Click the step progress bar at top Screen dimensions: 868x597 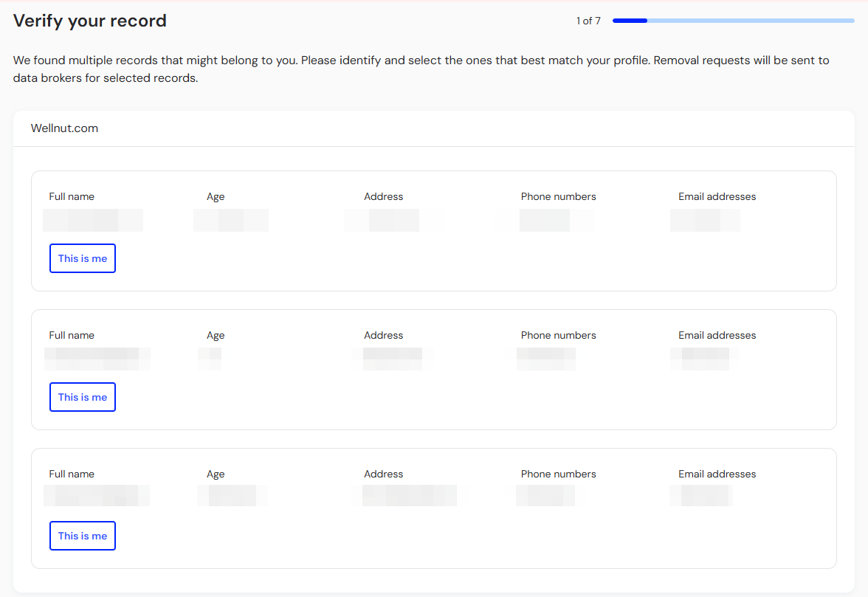(x=733, y=21)
